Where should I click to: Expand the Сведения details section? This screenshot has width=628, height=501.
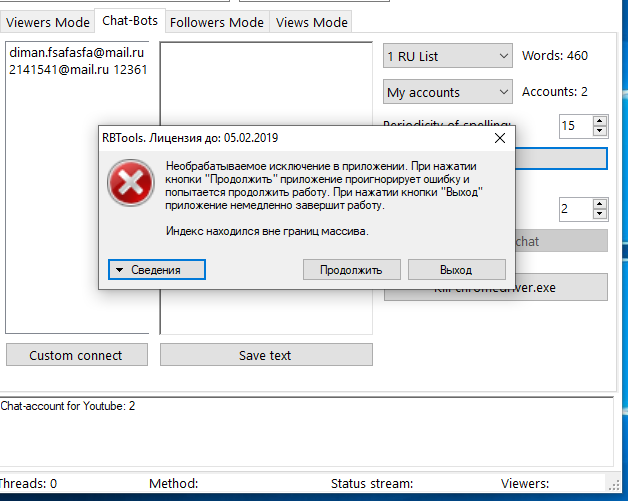click(156, 270)
